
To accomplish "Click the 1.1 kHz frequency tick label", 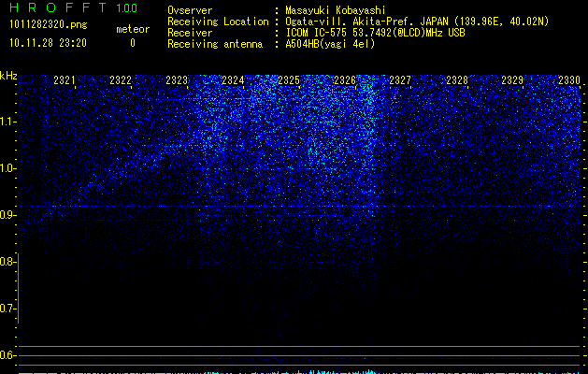I will click(7, 122).
